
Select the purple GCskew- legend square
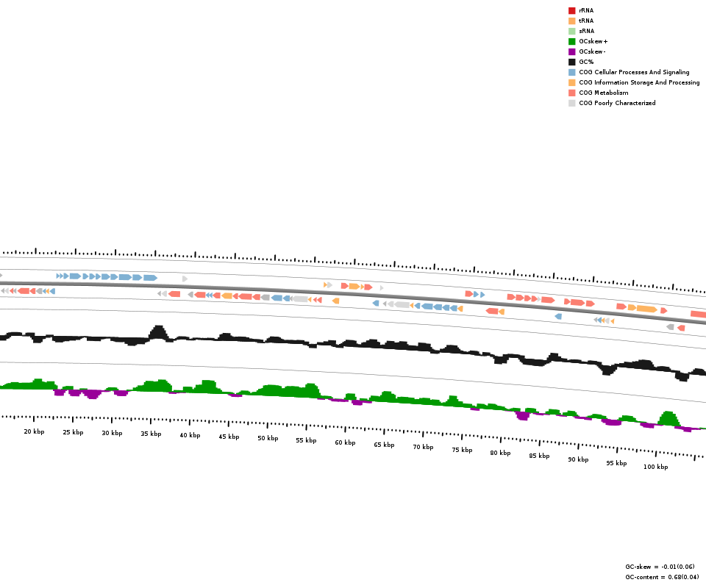click(571, 51)
